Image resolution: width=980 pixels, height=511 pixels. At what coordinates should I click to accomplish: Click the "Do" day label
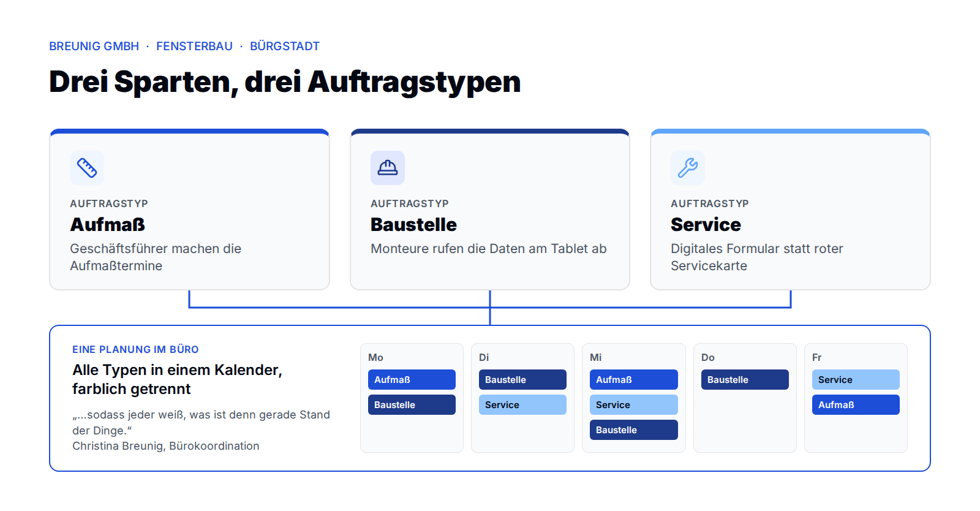point(708,357)
